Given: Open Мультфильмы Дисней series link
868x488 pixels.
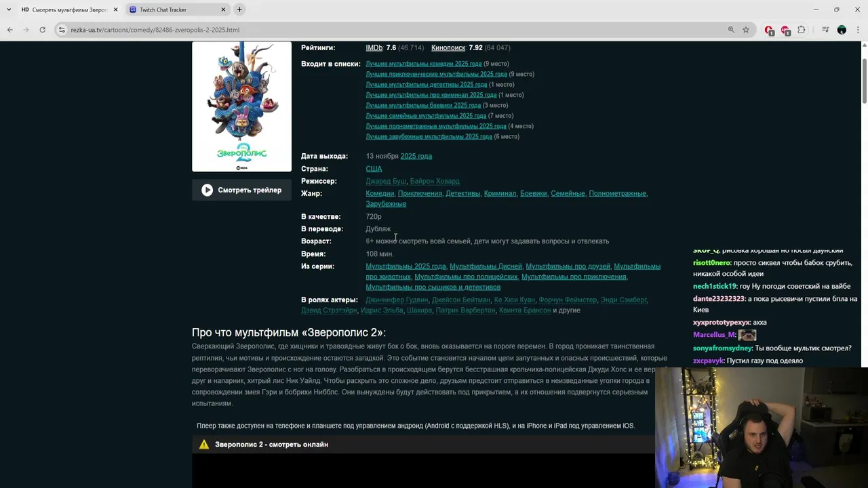Looking at the screenshot, I should point(486,266).
